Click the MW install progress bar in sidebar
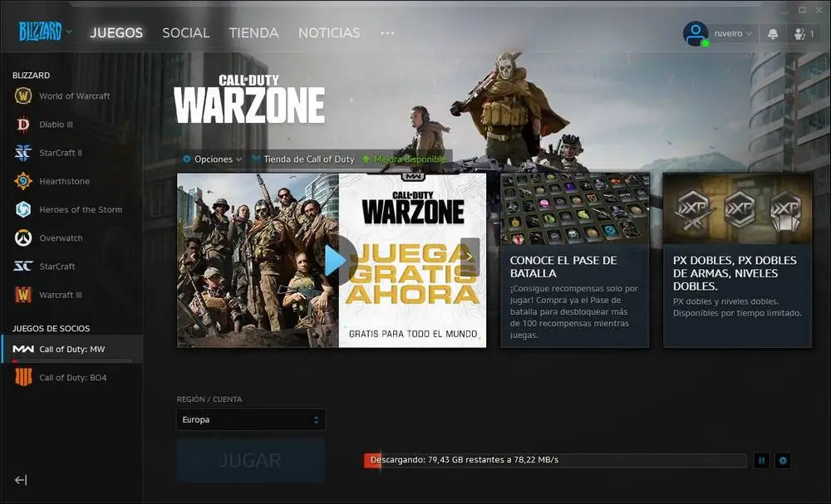 click(71, 361)
